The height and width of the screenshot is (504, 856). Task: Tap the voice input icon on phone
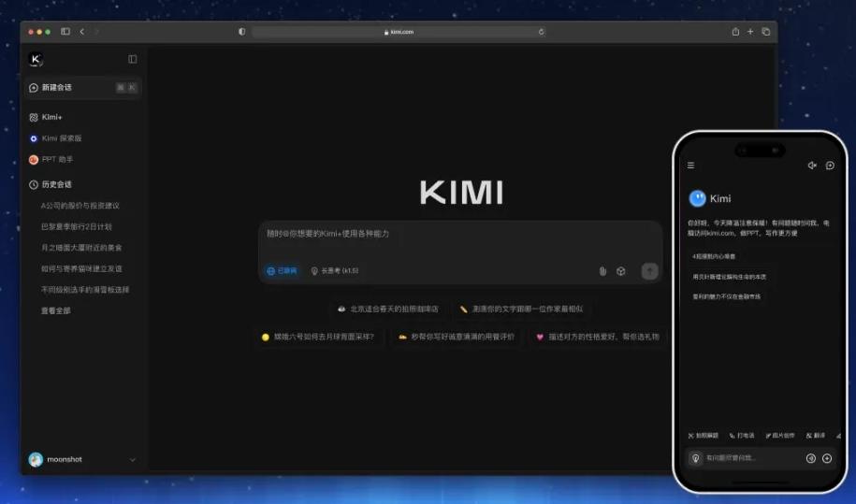tap(811, 458)
